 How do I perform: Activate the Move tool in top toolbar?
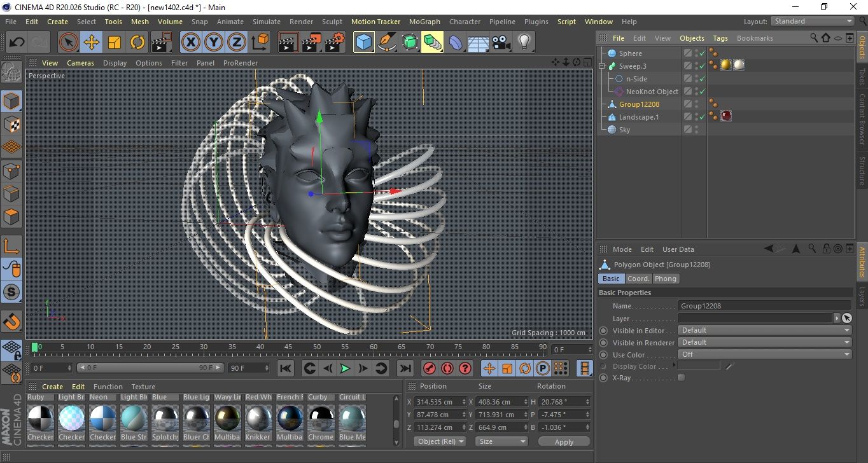pos(92,43)
